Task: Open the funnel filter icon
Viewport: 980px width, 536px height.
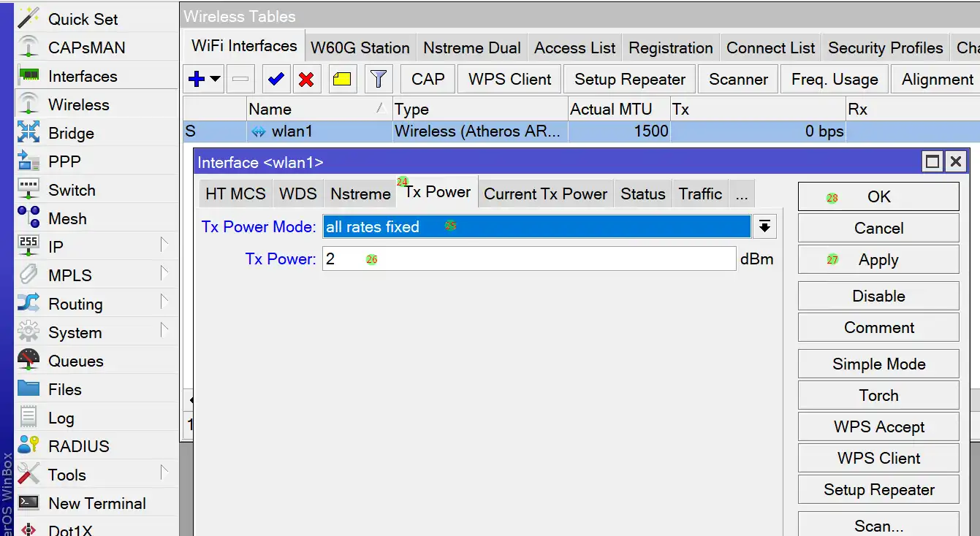Action: [378, 79]
